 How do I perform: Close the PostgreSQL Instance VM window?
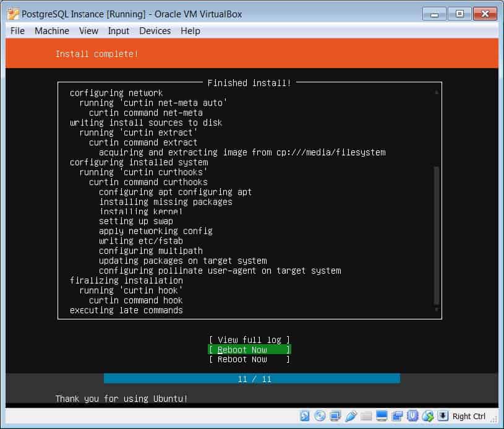click(x=485, y=14)
